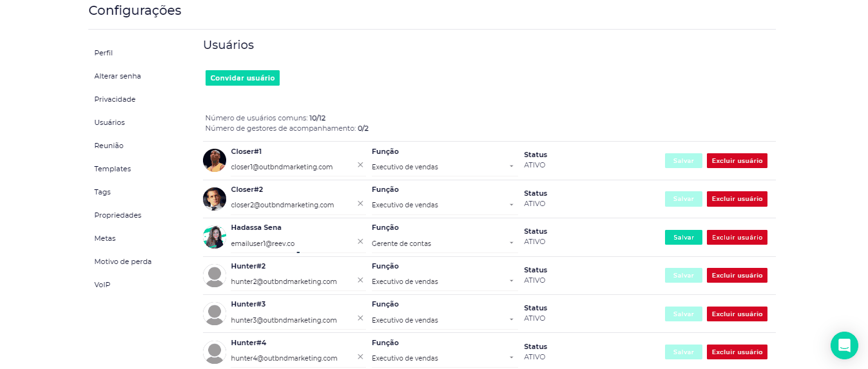Click Hadassa Sena's profile photo
The width and height of the screenshot is (868, 369).
pyautogui.click(x=214, y=237)
